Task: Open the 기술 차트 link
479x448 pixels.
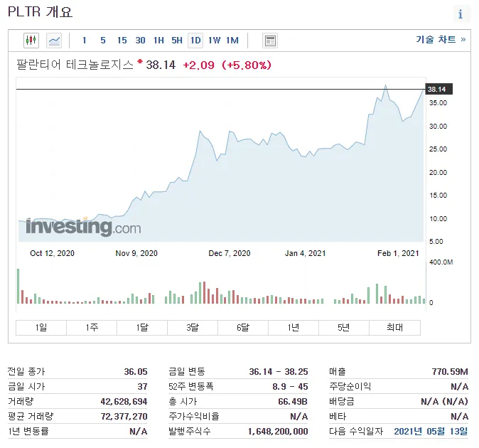Action: coord(441,39)
